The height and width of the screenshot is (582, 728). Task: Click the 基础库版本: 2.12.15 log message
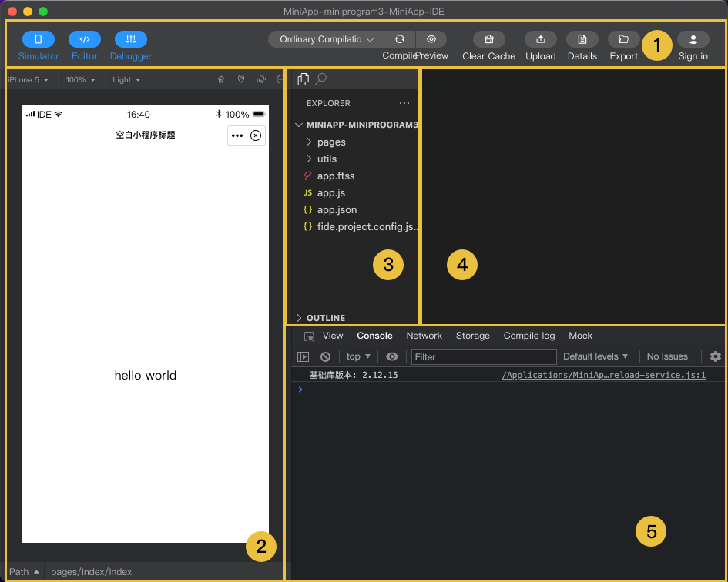pos(354,375)
